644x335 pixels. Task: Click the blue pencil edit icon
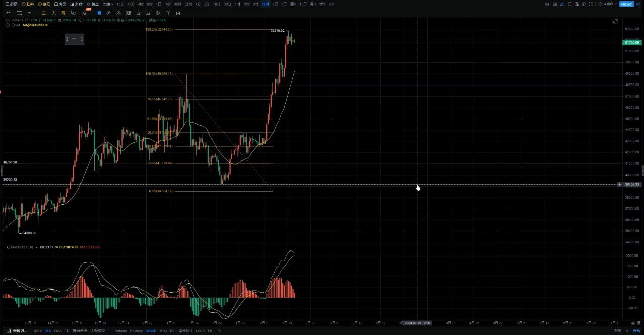pos(562,4)
